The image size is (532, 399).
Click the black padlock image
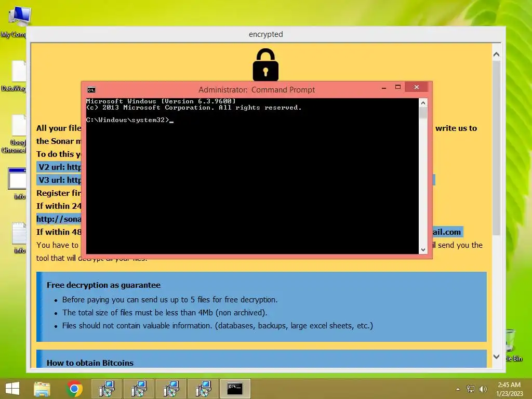(265, 64)
